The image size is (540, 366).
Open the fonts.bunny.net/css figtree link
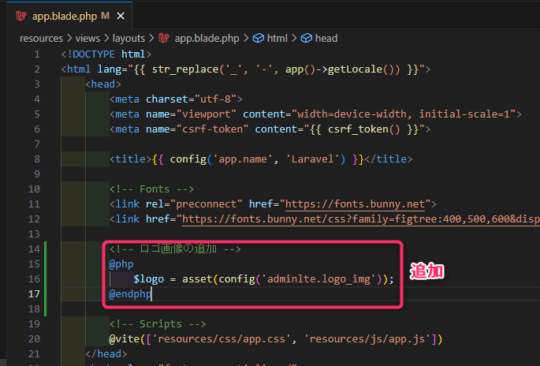point(361,219)
